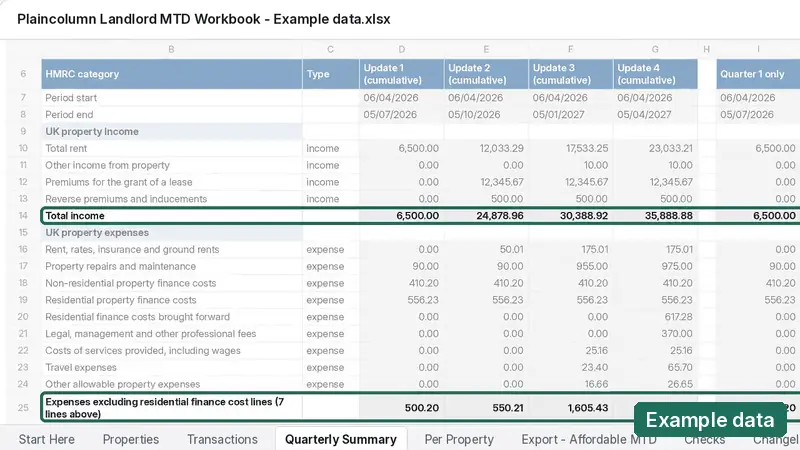Click the Update 4 (cumulative) header

(655, 74)
